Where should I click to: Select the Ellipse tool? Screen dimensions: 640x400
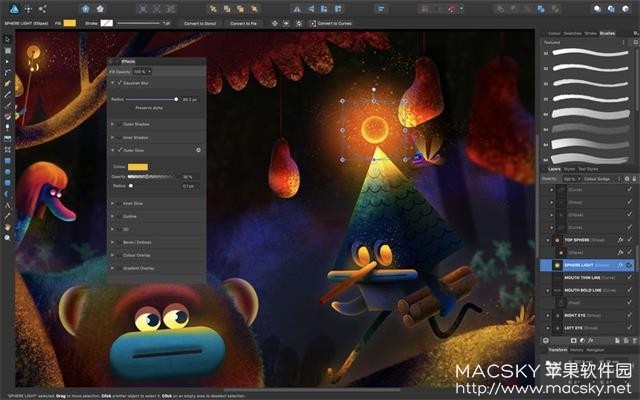pyautogui.click(x=7, y=172)
